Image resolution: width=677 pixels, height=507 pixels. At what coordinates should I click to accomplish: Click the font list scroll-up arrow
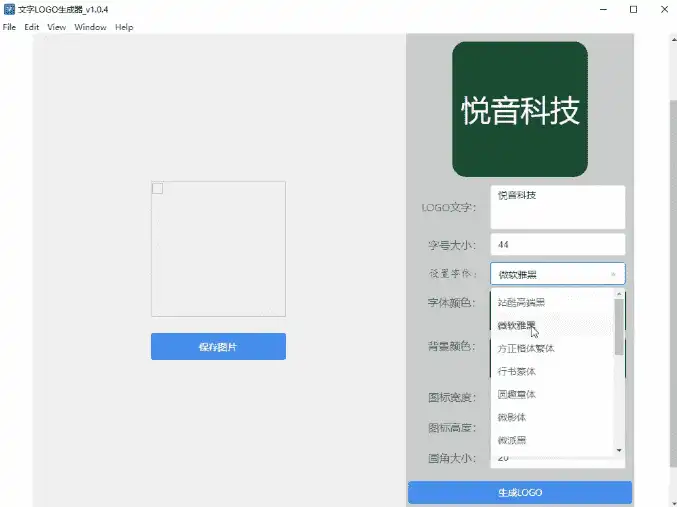[619, 294]
